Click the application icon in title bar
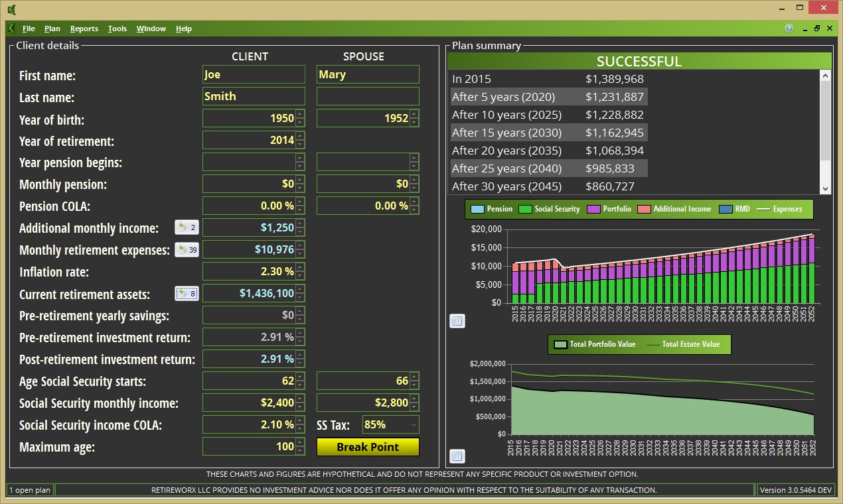 (x=11, y=9)
